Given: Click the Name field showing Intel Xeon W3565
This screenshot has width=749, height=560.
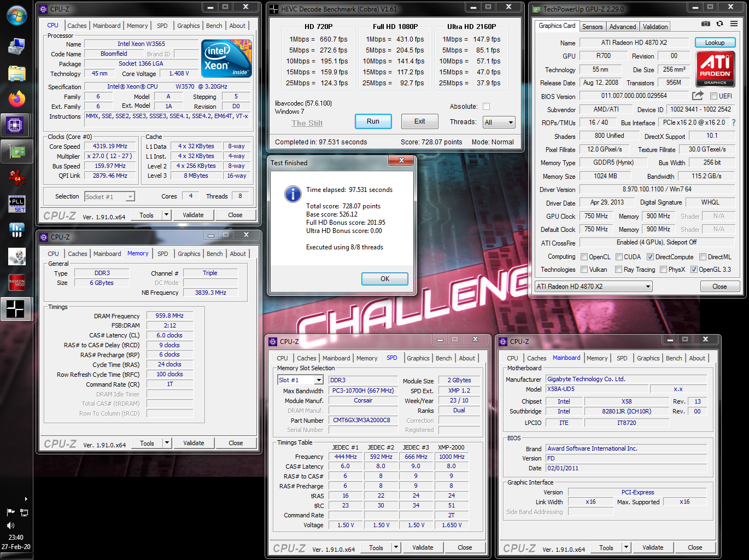Looking at the screenshot, I should (141, 44).
